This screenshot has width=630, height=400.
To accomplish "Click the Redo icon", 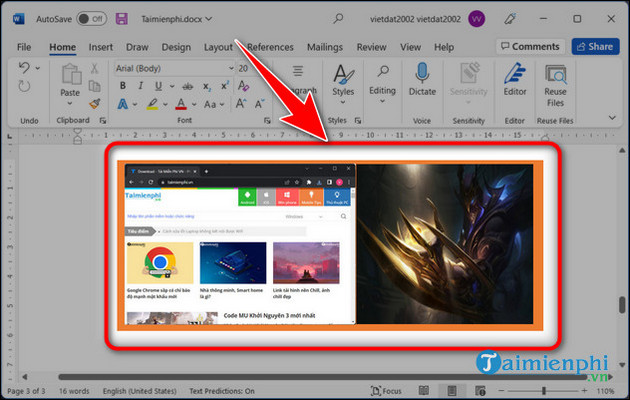I will tap(24, 86).
